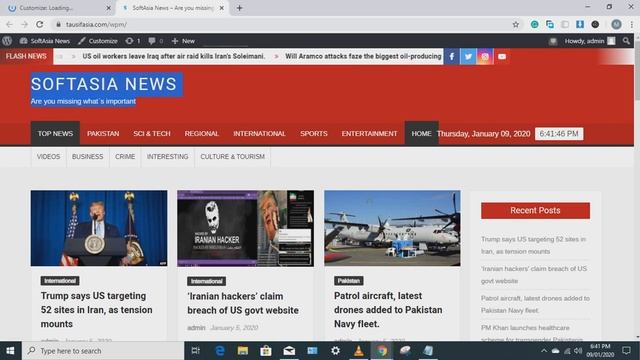Open File Explorer from taskbar

tap(243, 351)
